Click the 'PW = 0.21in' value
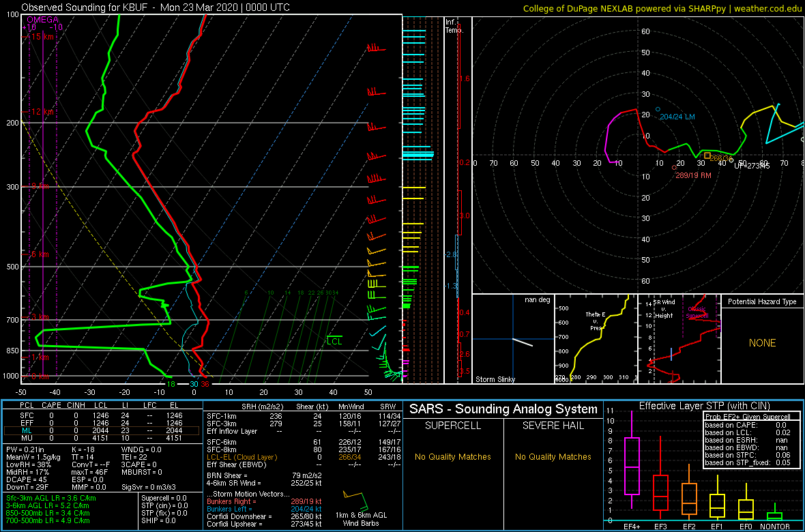This screenshot has height=532, width=805. point(26,450)
